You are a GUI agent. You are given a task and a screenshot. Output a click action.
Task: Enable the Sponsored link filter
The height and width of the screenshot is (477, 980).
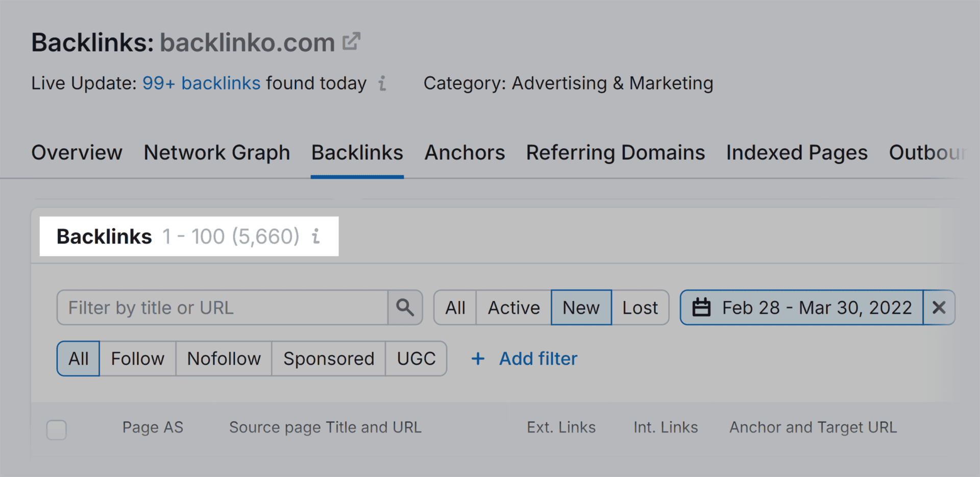tap(328, 359)
